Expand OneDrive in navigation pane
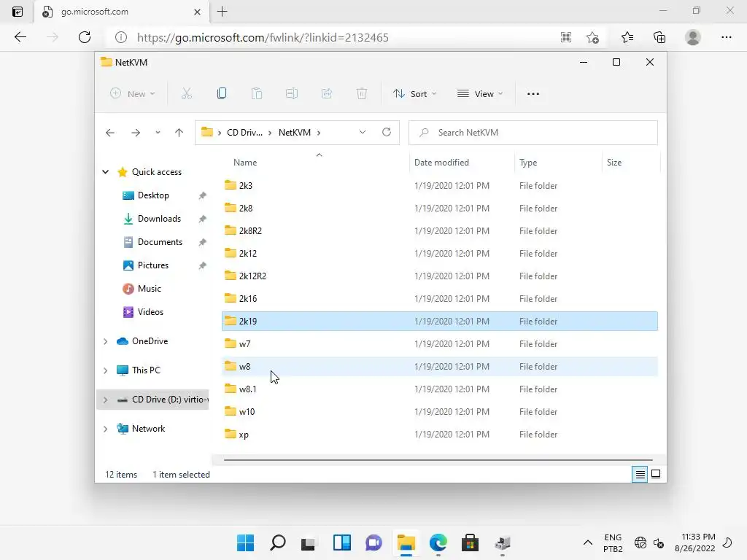Image resolution: width=747 pixels, height=560 pixels. click(x=105, y=341)
